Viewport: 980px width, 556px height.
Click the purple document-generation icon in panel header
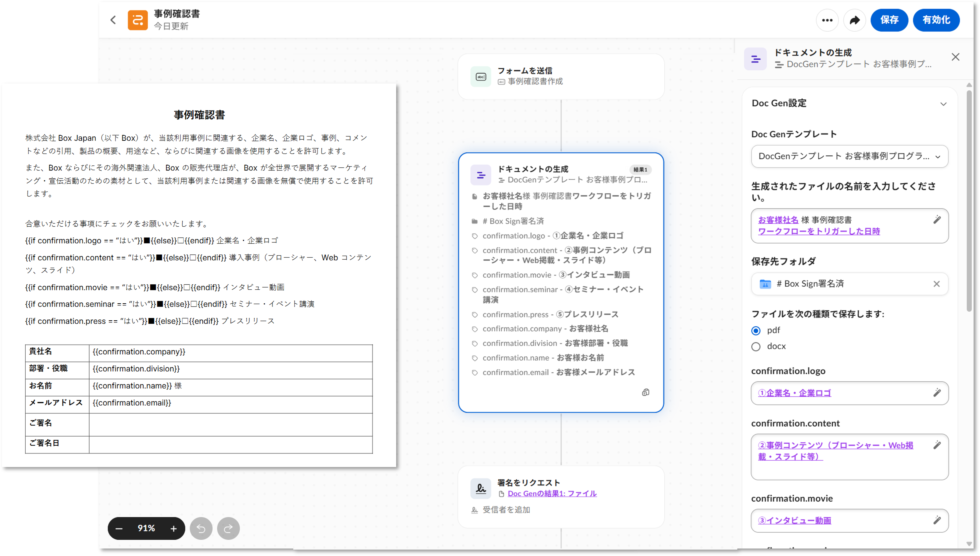[x=755, y=59]
